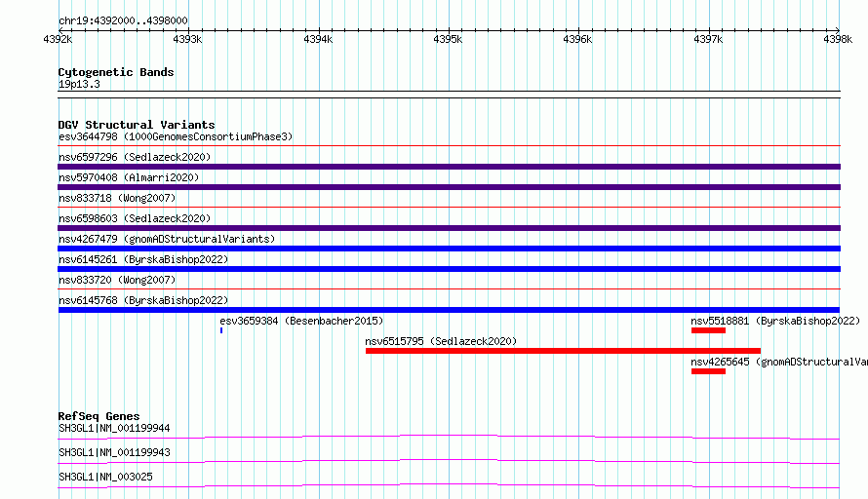Open the esv3644798 1000GenomesConsortiumPhase3 label
Viewport: 868px width, 499px height.
[x=176, y=136]
